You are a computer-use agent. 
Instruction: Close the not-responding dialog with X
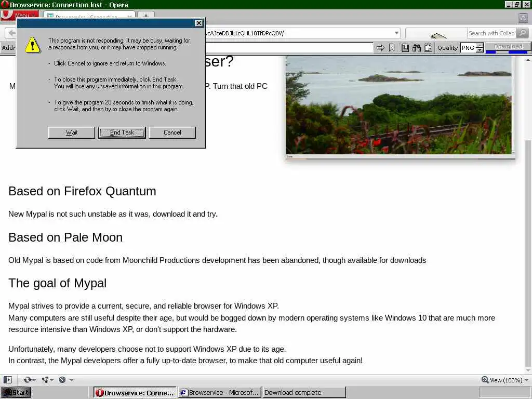[x=199, y=23]
